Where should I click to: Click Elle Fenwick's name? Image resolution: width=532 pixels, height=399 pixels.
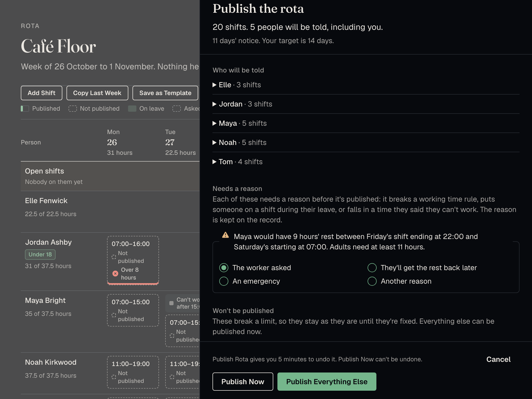[x=46, y=201]
